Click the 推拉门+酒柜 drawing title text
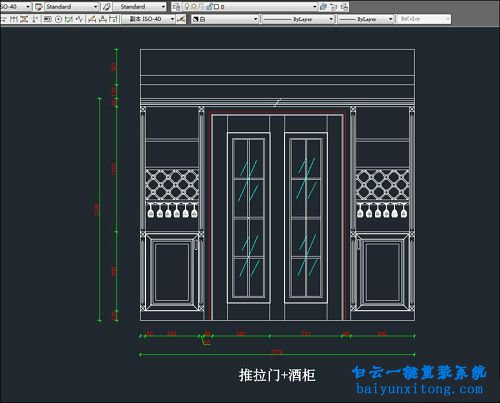 (x=277, y=375)
